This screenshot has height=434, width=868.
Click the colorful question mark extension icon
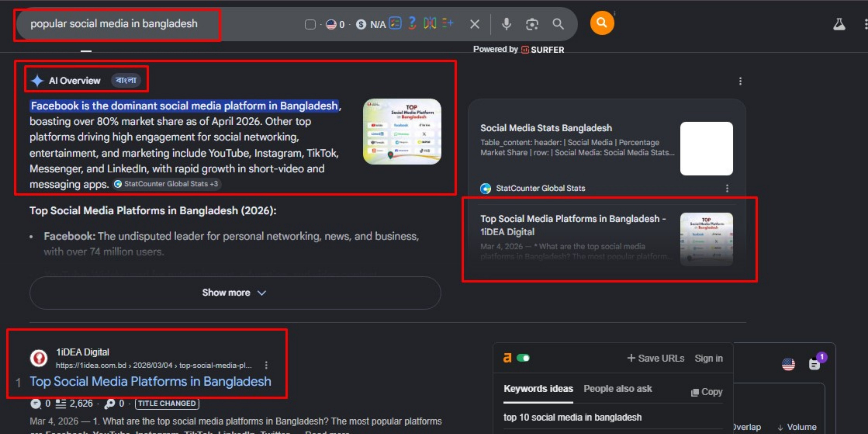412,23
